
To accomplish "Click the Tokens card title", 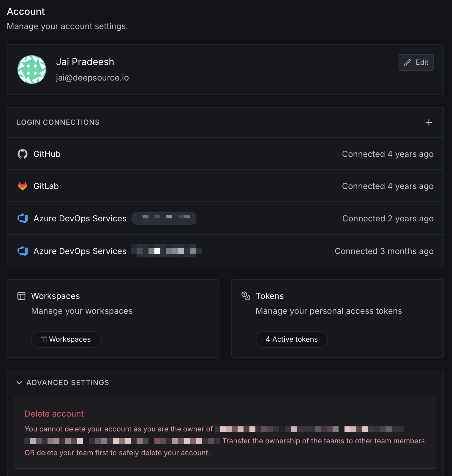I will pos(270,296).
